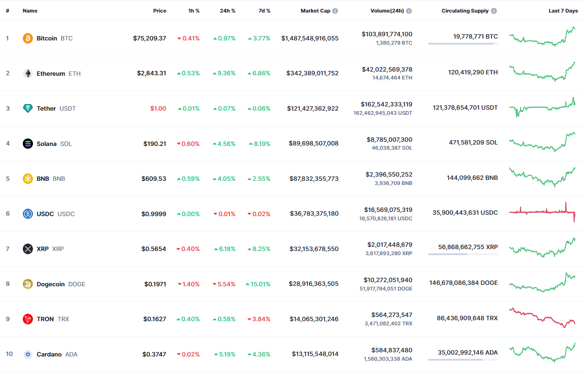Viewport: 588px width, 376px height.
Task: Click Tether's red $1.00 price
Action: point(158,108)
